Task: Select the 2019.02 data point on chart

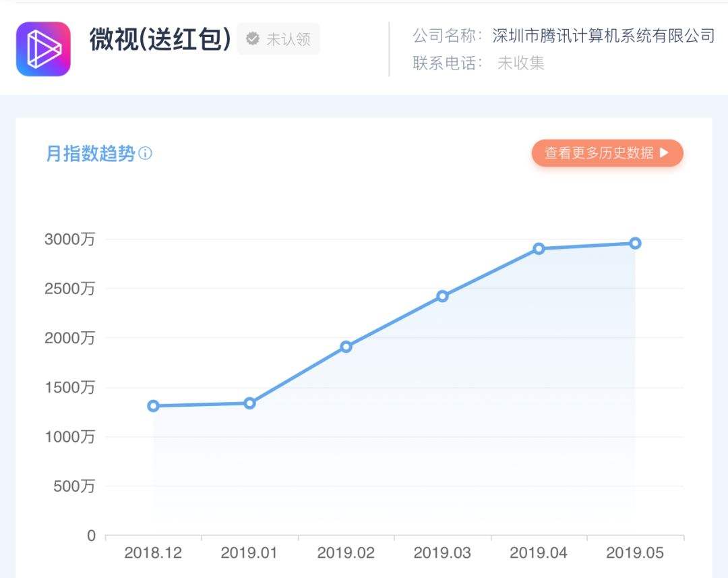Action: pos(346,347)
